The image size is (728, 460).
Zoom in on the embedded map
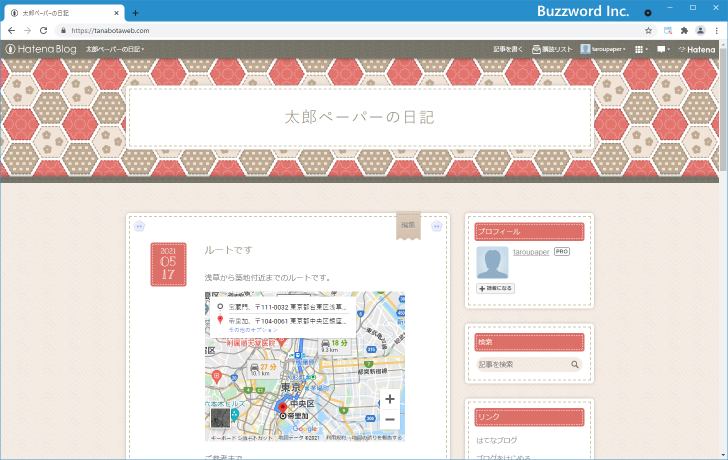[x=390, y=399]
